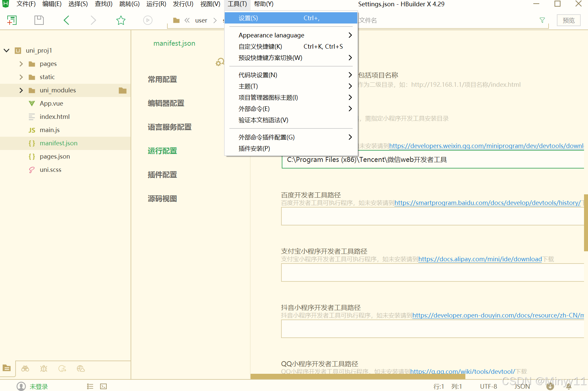Go back with the left arrow icon

pos(66,20)
